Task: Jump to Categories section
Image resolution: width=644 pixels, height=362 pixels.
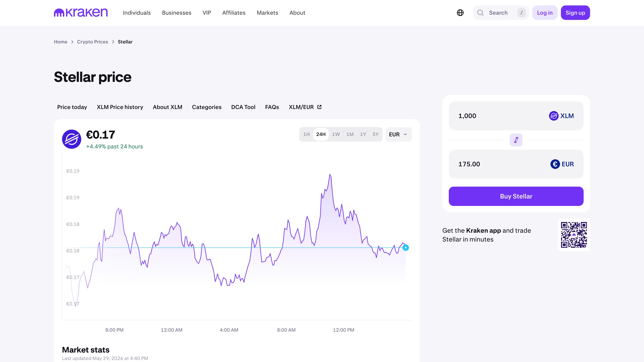Action: (207, 107)
